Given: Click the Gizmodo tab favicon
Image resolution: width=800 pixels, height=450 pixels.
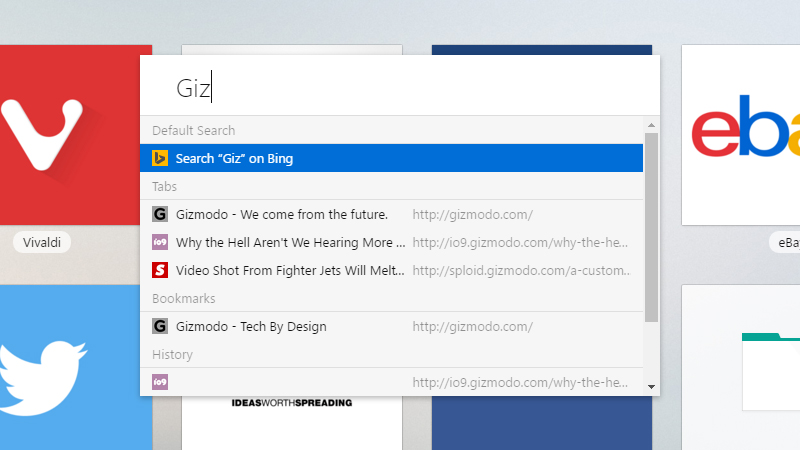Looking at the screenshot, I should pos(160,214).
